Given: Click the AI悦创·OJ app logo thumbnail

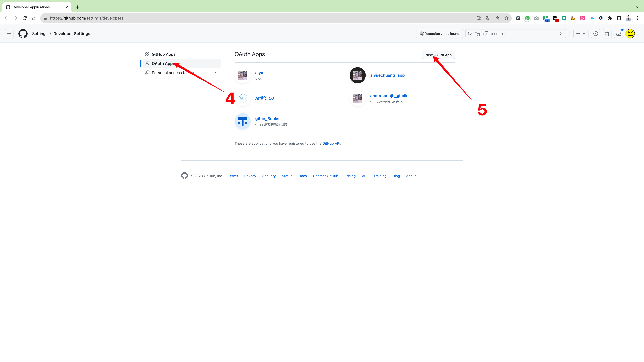Looking at the screenshot, I should [243, 98].
